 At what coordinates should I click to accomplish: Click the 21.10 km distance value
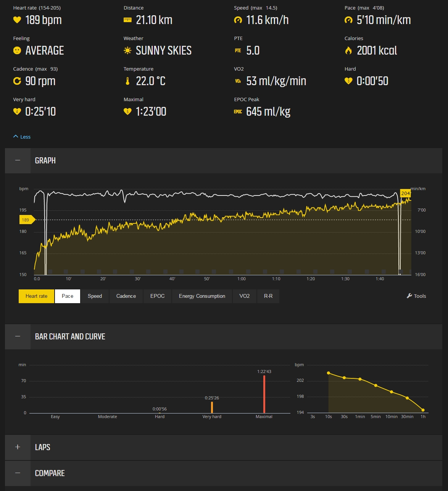[x=154, y=20]
